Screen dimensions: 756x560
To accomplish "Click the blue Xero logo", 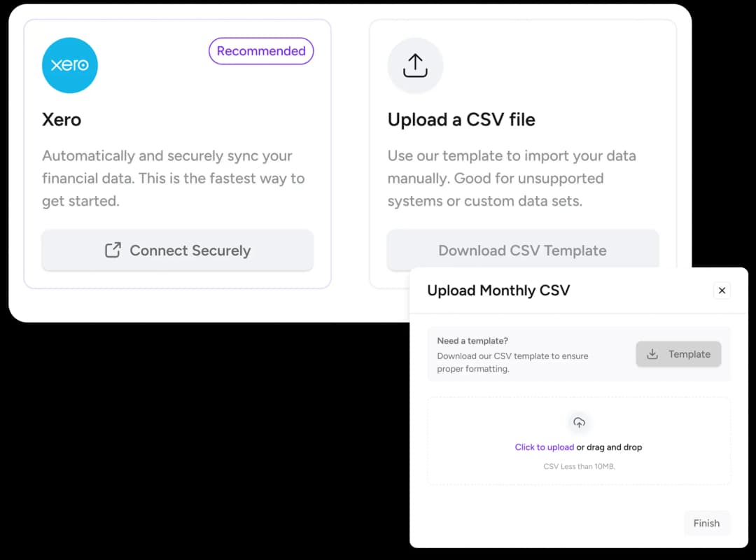I will [x=70, y=65].
